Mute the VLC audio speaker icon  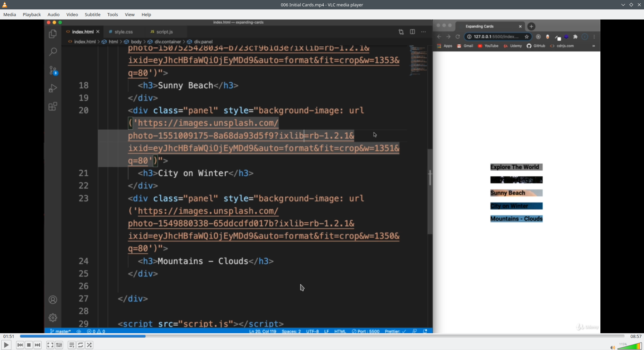[x=612, y=347]
